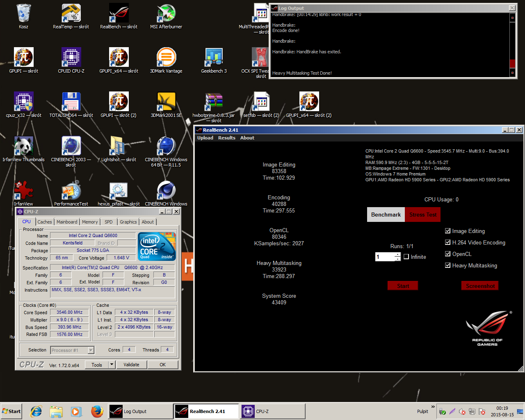Viewport: 525px width, 420px height.
Task: Click the CPU-Z Validate button
Action: pyautogui.click(x=131, y=365)
